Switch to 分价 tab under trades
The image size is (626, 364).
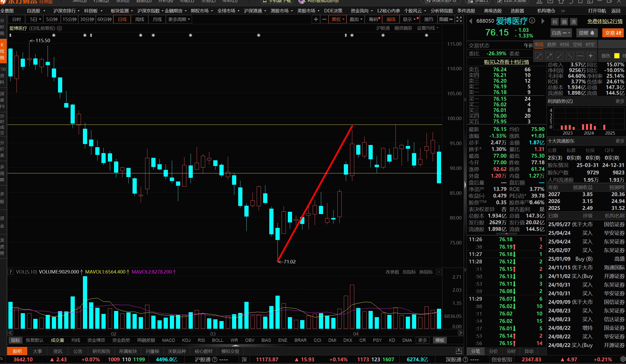493,351
